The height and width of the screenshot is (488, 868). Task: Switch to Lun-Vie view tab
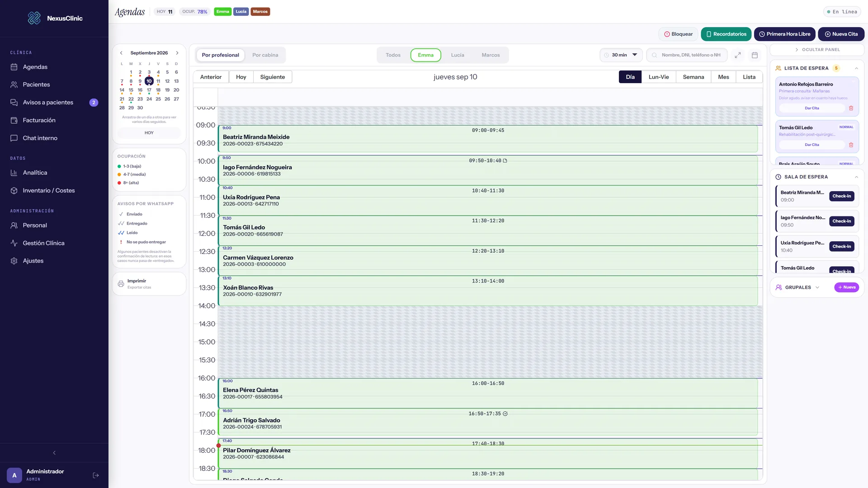[x=659, y=77]
